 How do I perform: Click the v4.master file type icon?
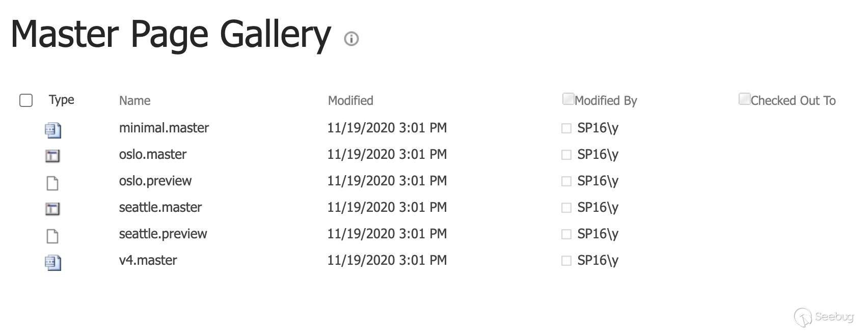[53, 263]
